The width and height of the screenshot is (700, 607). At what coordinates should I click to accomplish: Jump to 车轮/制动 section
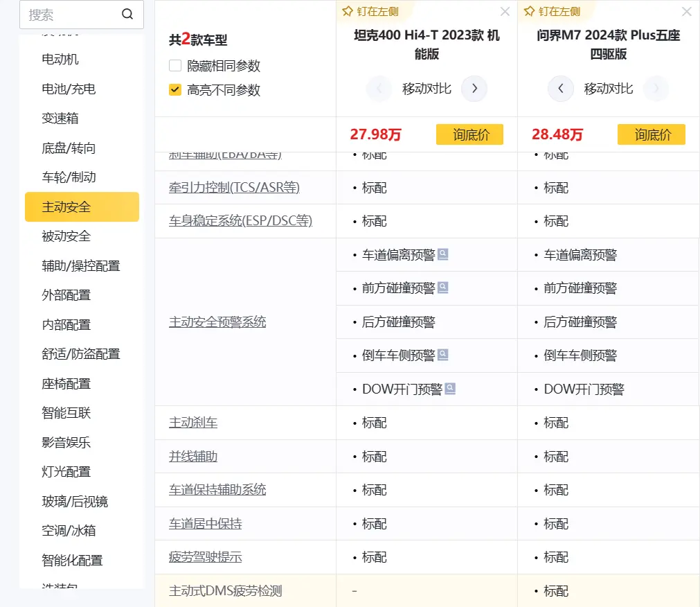pos(69,177)
